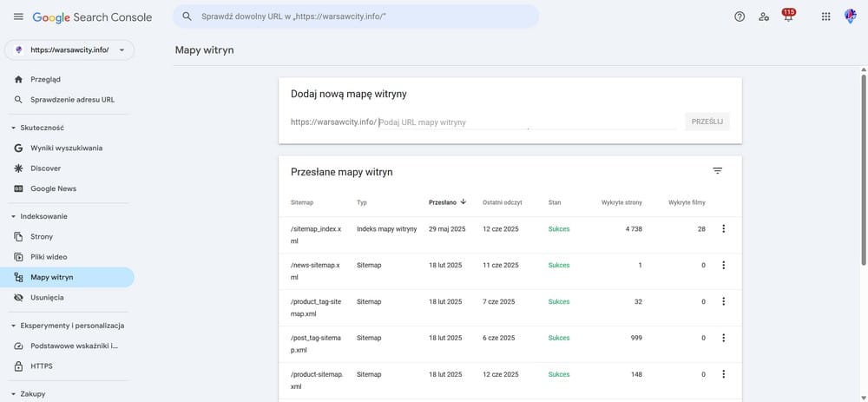Open the /sitemap_index.xml sitemap row
The height and width of the screenshot is (402, 868).
510,235
